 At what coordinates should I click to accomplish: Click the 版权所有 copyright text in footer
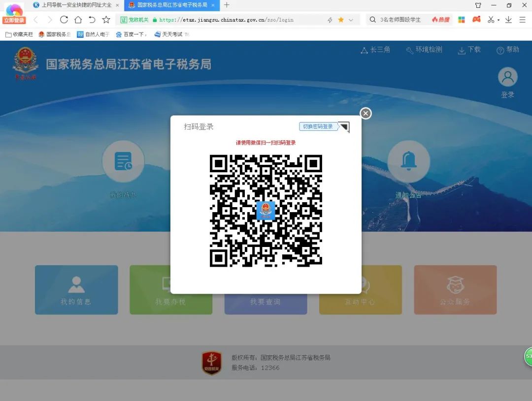pos(281,358)
